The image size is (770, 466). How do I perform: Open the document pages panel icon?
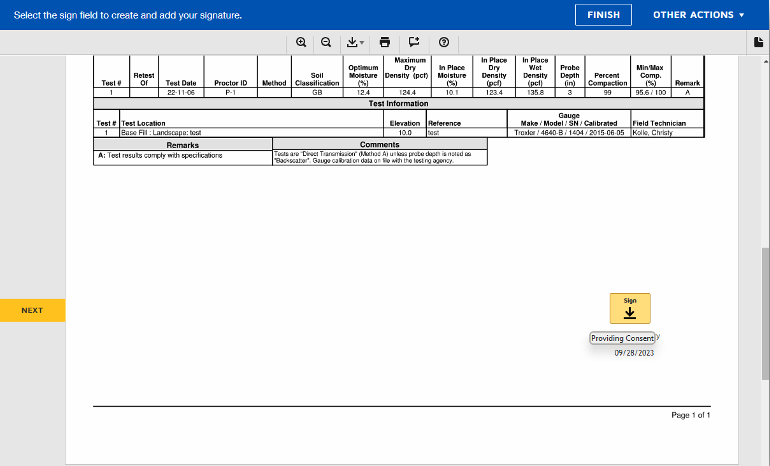[x=759, y=42]
